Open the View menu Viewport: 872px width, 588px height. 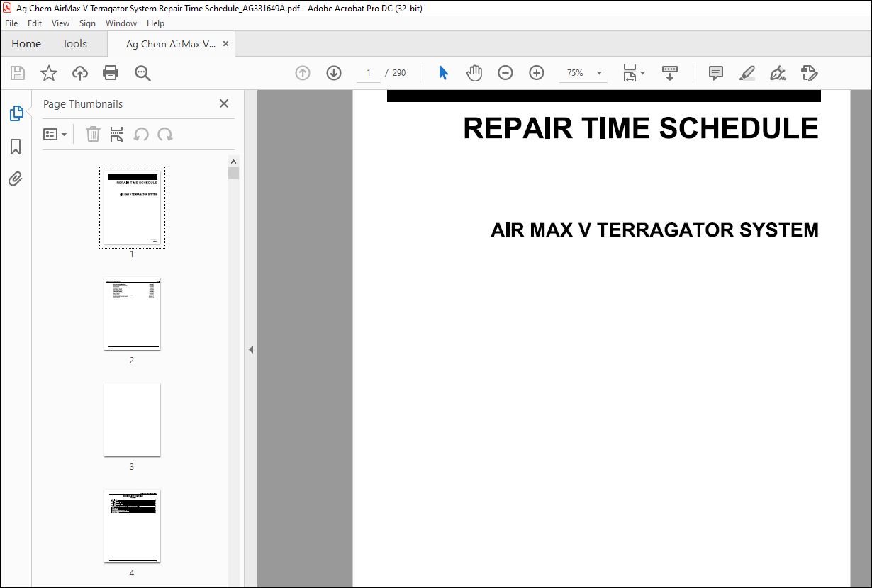point(60,23)
